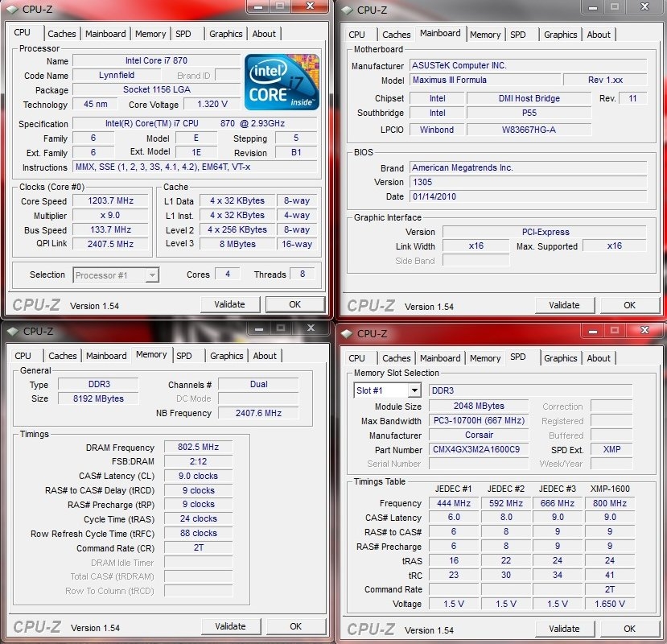Screen dimensions: 667x644
Task: Click the core speed value '1203.7 MHz'
Action: pos(110,200)
